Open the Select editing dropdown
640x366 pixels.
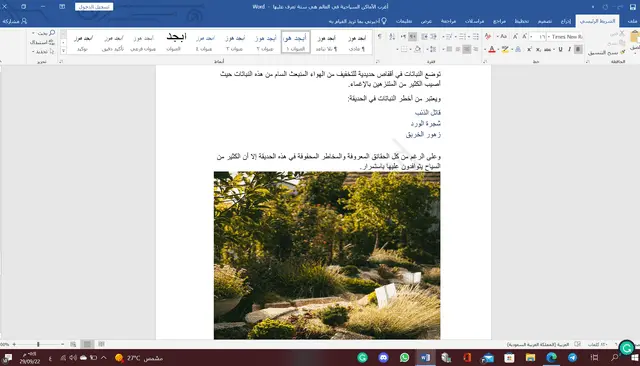point(43,51)
